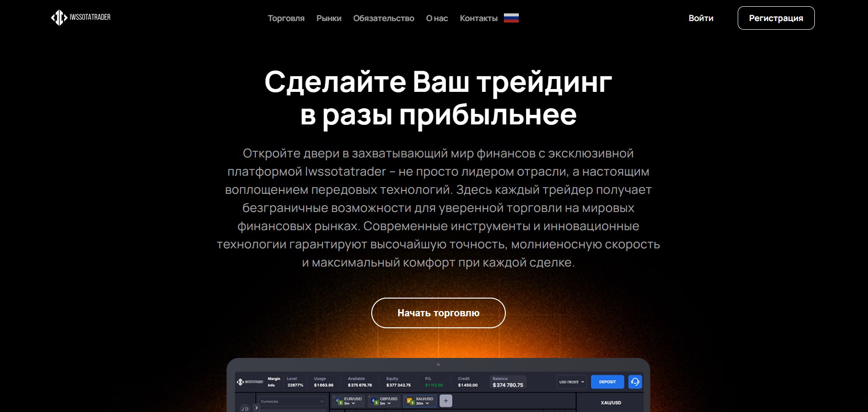Click the Equity $377 343.75 value
The width and height of the screenshot is (868, 412).
pos(399,385)
